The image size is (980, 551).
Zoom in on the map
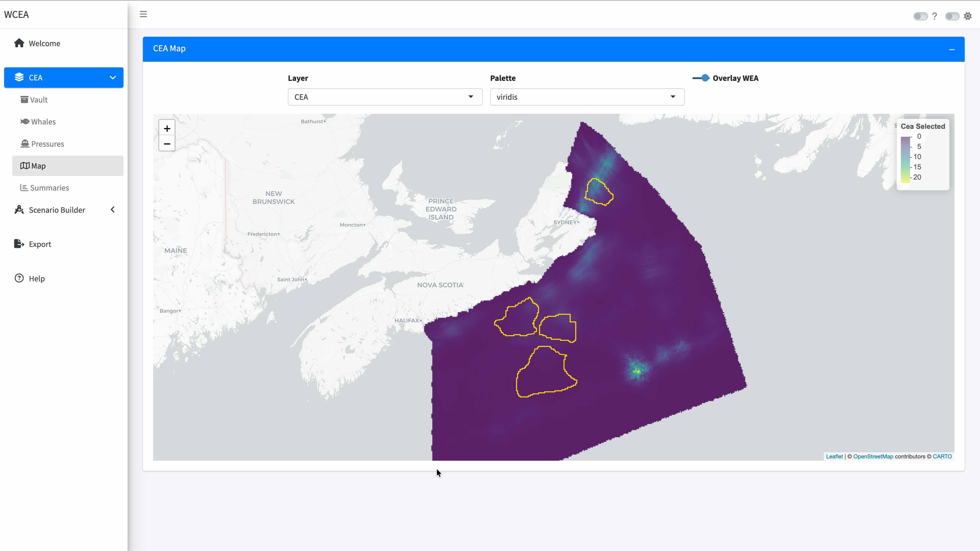click(167, 129)
